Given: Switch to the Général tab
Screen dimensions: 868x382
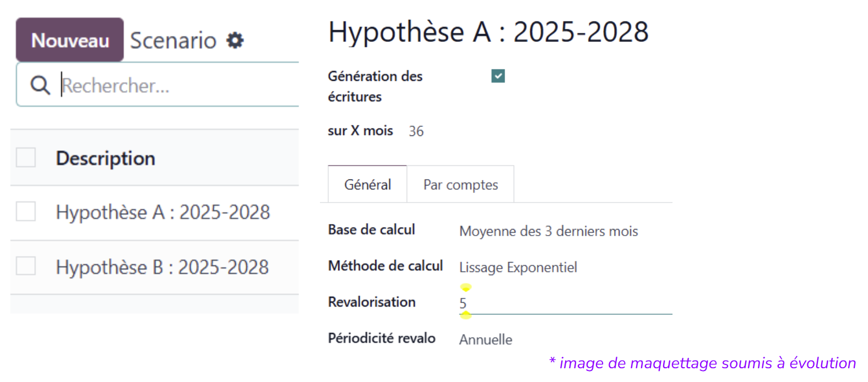Looking at the screenshot, I should pyautogui.click(x=367, y=185).
